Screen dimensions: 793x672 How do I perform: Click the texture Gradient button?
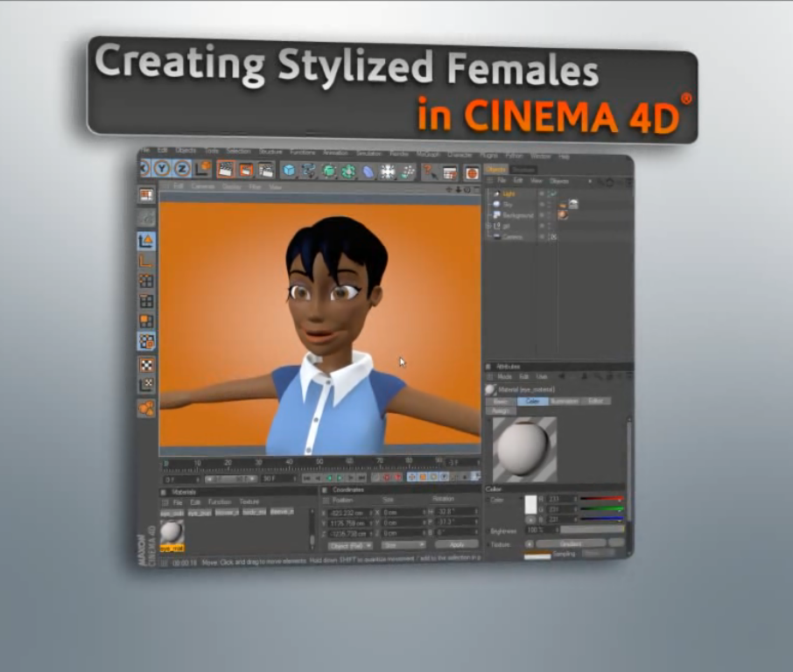click(571, 544)
